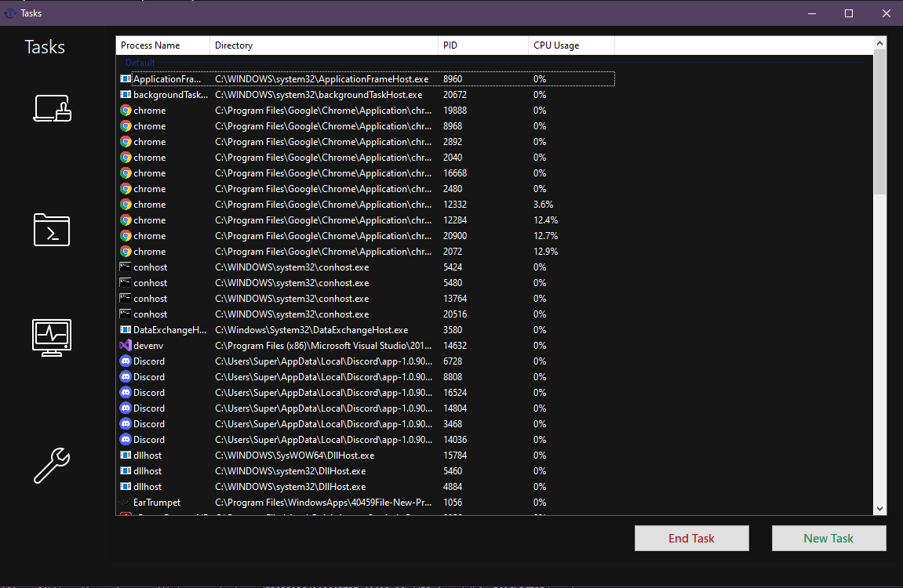Click Chrome icon for PID 12332

[x=126, y=205]
